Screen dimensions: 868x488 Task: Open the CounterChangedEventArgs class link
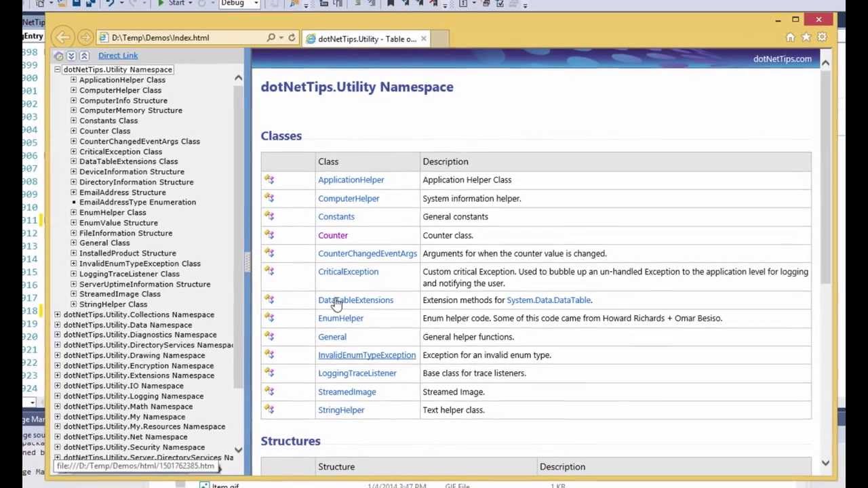(x=368, y=253)
